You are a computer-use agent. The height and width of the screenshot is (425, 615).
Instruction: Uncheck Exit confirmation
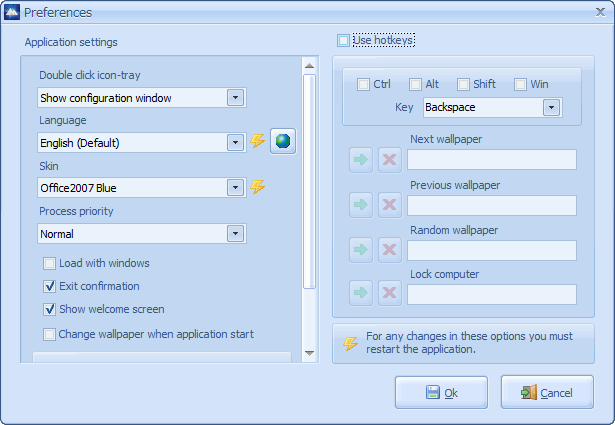click(x=49, y=287)
